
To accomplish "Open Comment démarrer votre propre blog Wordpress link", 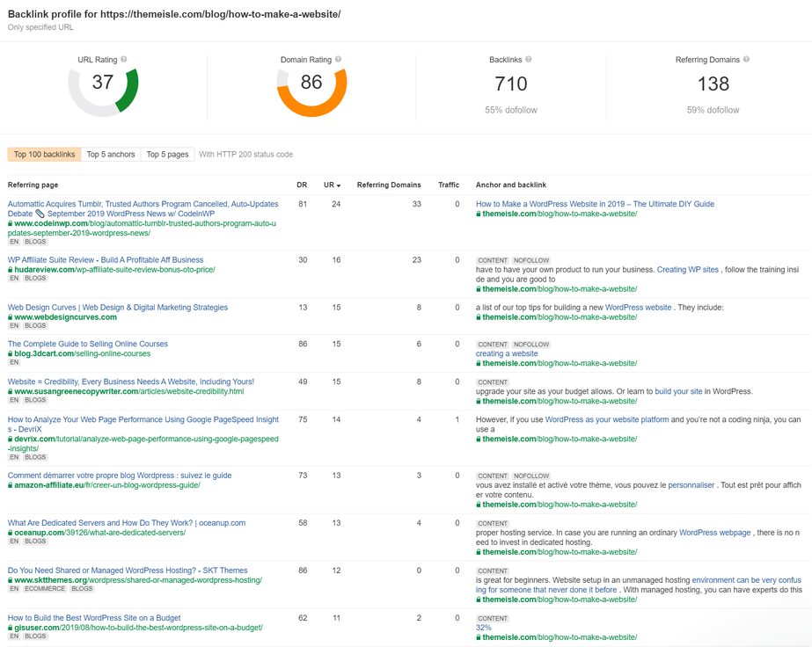I will click(120, 476).
